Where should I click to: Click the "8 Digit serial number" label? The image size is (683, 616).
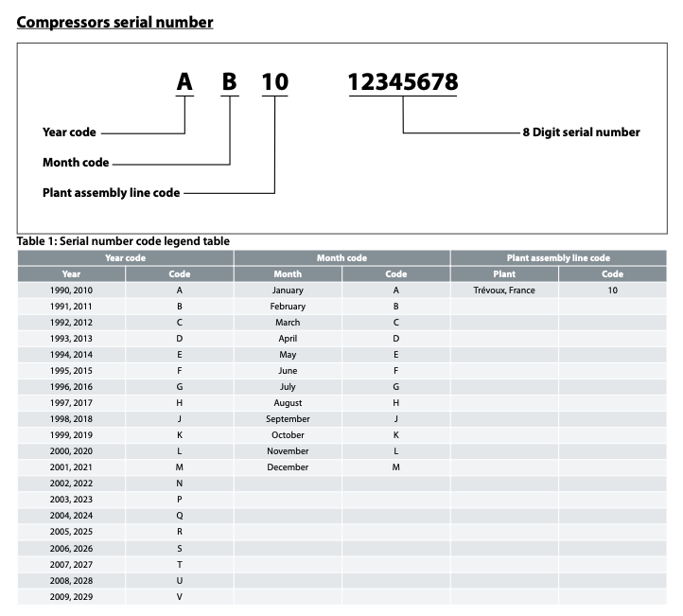click(581, 132)
